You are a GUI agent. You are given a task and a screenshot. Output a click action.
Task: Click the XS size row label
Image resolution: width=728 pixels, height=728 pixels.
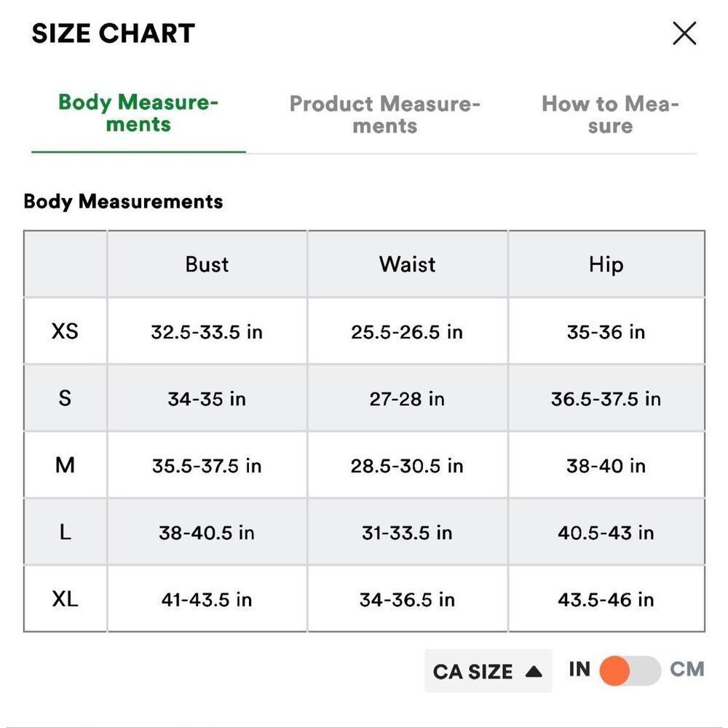point(65,331)
